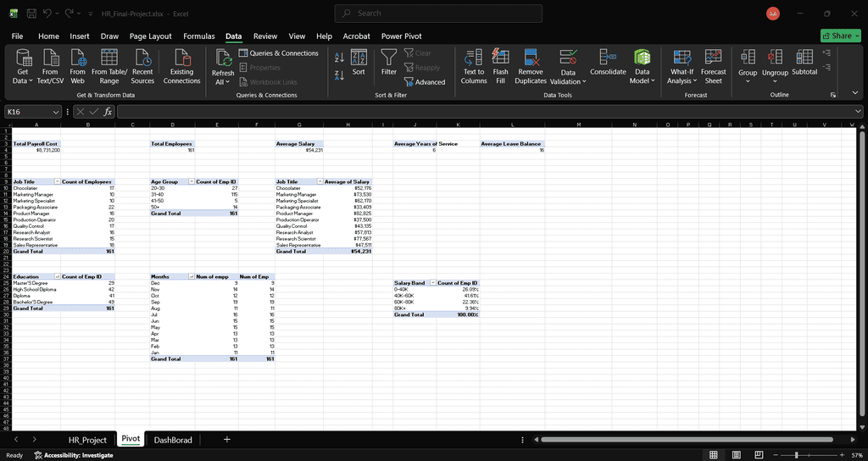This screenshot has height=461, width=868.
Task: Open Queries & Connections pane
Action: (x=278, y=53)
